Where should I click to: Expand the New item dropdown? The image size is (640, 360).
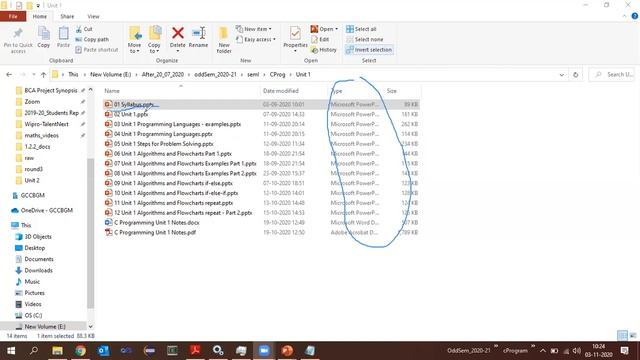254,29
